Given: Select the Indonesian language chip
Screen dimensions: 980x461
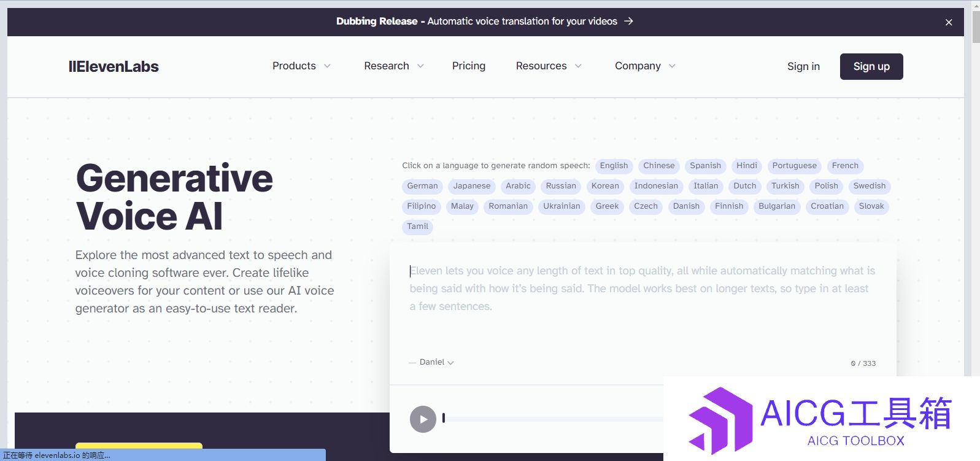Looking at the screenshot, I should 656,186.
